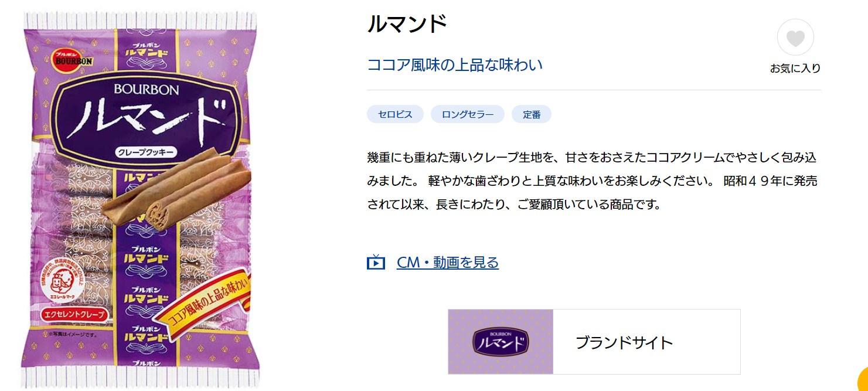Click the red エクセレントクレープ label on package
868x391 pixels.
pyautogui.click(x=75, y=315)
